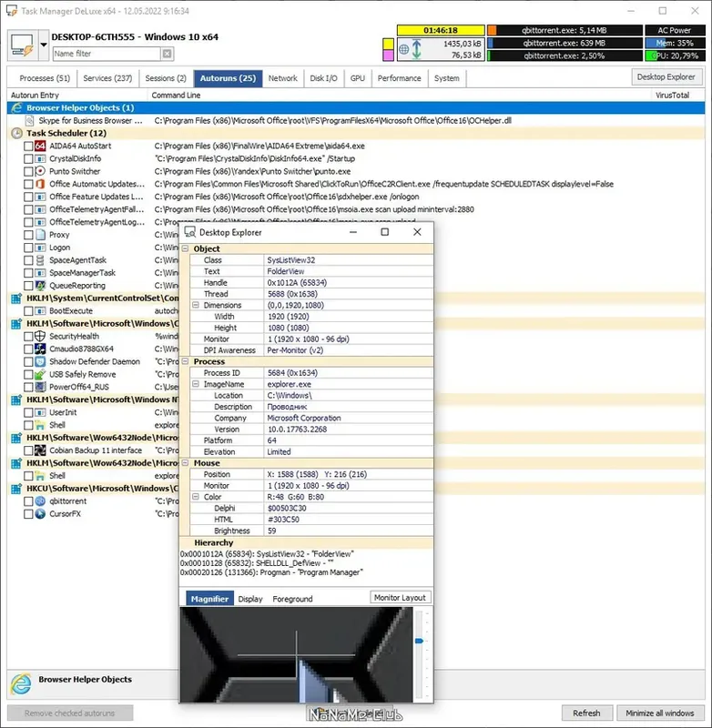Select the Sessions (2) tab
This screenshot has height=728, width=712.
click(166, 78)
